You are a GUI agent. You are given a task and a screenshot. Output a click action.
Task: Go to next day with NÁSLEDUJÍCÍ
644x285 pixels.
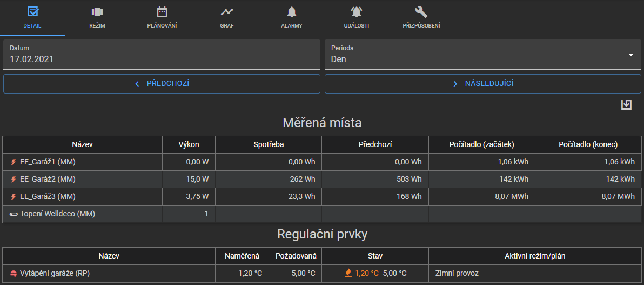[x=482, y=84]
